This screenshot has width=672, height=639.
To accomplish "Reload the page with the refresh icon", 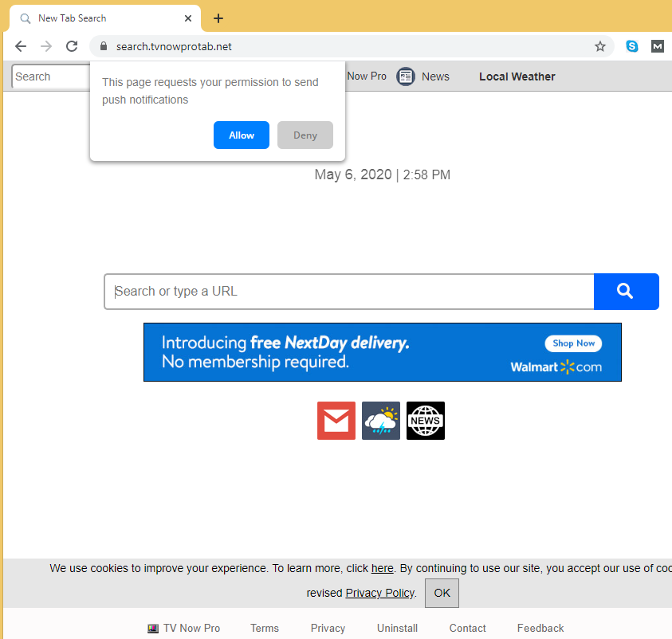I will pyautogui.click(x=72, y=46).
